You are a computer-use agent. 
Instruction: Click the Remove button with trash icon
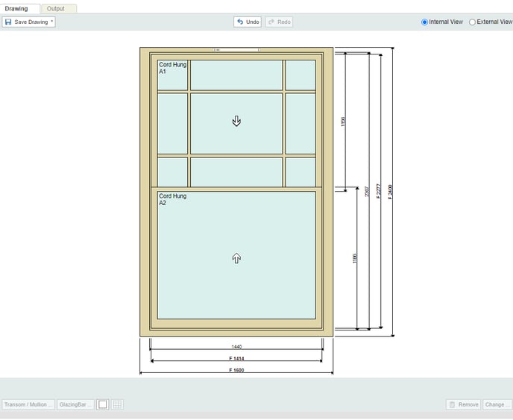click(463, 404)
